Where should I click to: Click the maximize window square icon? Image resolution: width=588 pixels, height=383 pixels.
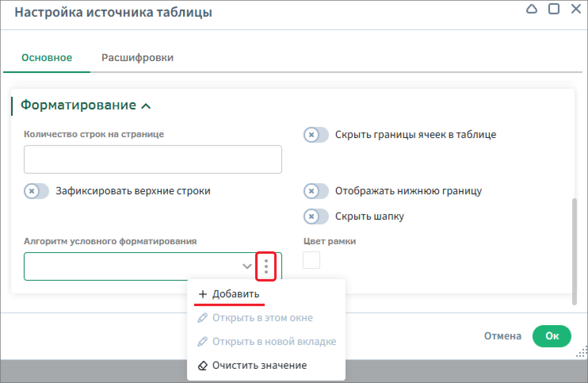pos(554,9)
